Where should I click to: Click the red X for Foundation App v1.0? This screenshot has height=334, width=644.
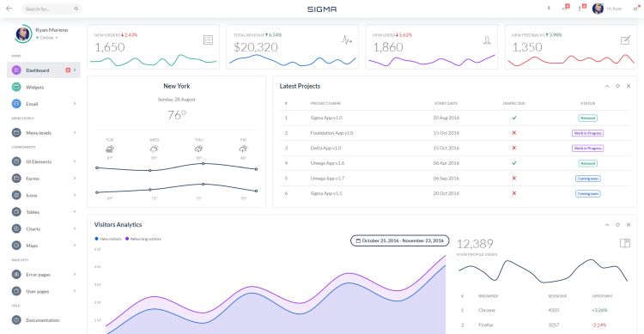(x=513, y=133)
